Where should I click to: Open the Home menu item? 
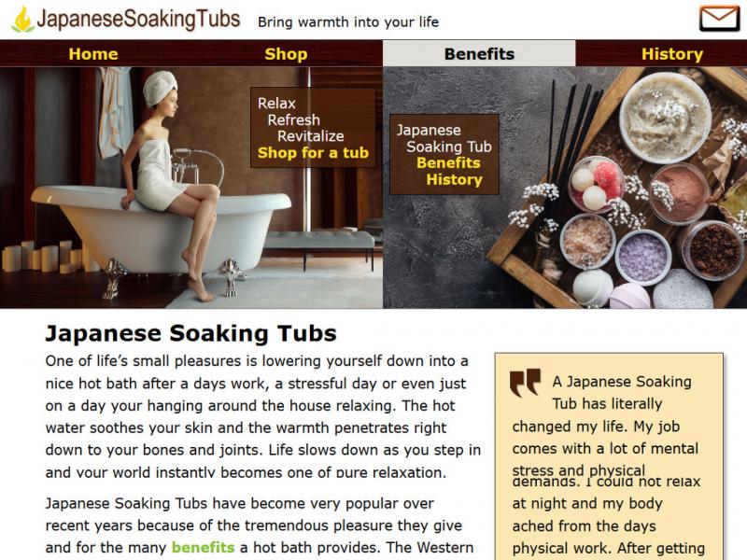tap(93, 54)
